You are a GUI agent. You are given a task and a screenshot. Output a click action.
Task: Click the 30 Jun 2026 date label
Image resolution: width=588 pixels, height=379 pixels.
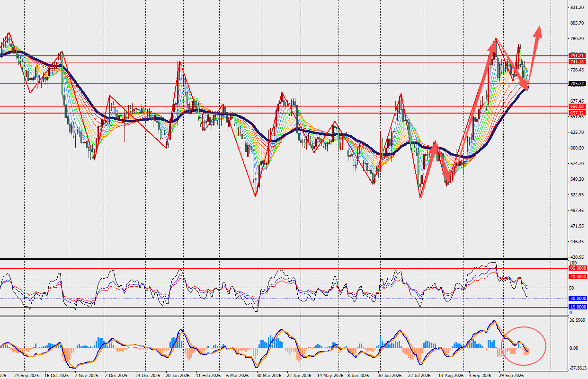click(x=390, y=375)
